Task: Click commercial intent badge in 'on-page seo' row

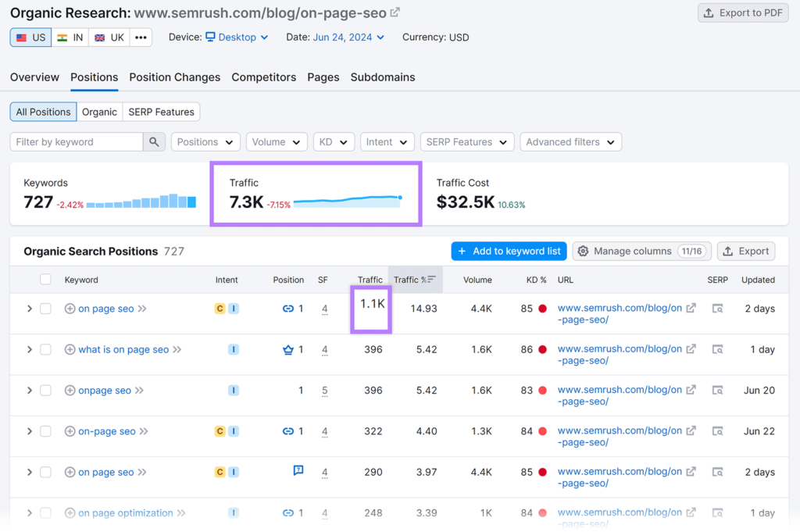Action: (220, 431)
